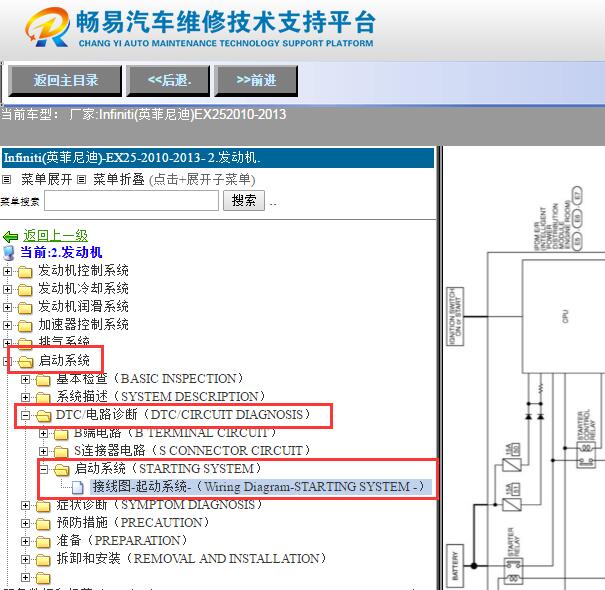The height and width of the screenshot is (590, 605).
Task: Select 加速器控制系统 tree label
Action: click(83, 325)
